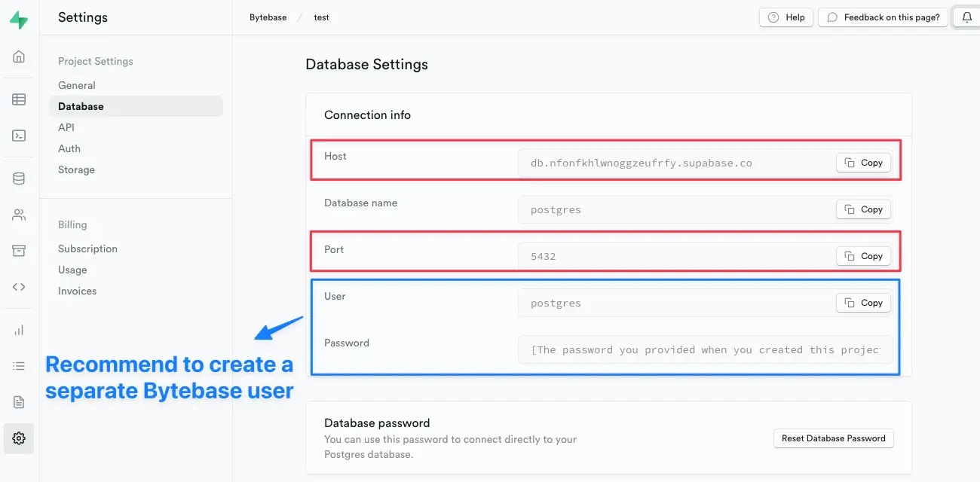Open the SQL Editor terminal icon
The width and height of the screenshot is (980, 482).
point(18,136)
